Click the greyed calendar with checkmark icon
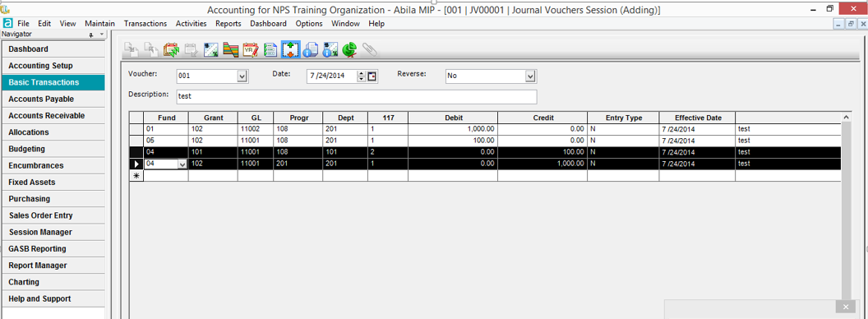Image resolution: width=868 pixels, height=319 pixels. (191, 50)
